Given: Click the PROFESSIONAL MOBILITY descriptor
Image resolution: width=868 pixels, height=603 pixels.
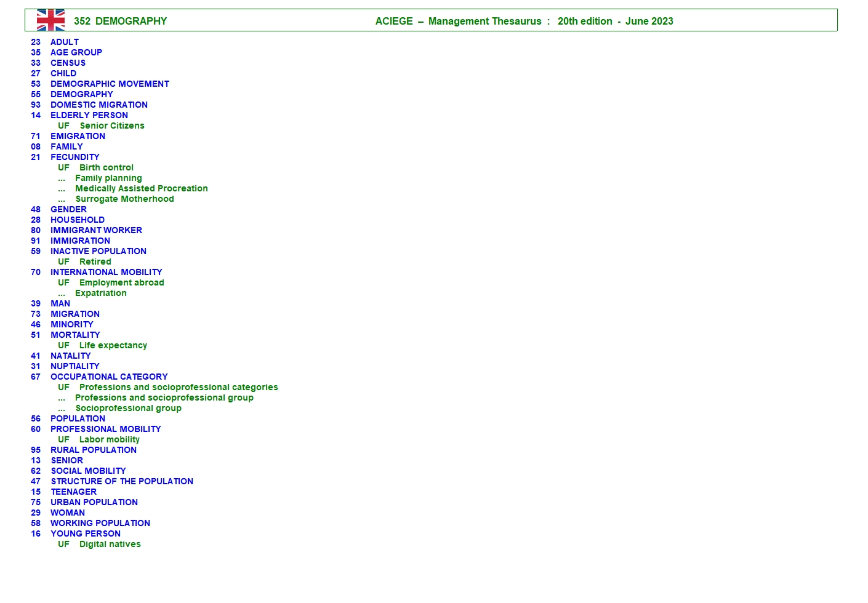Looking at the screenshot, I should point(106,429).
